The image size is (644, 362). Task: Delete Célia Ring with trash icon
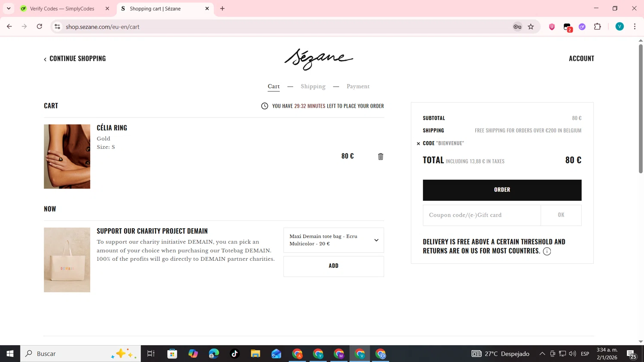point(380,157)
